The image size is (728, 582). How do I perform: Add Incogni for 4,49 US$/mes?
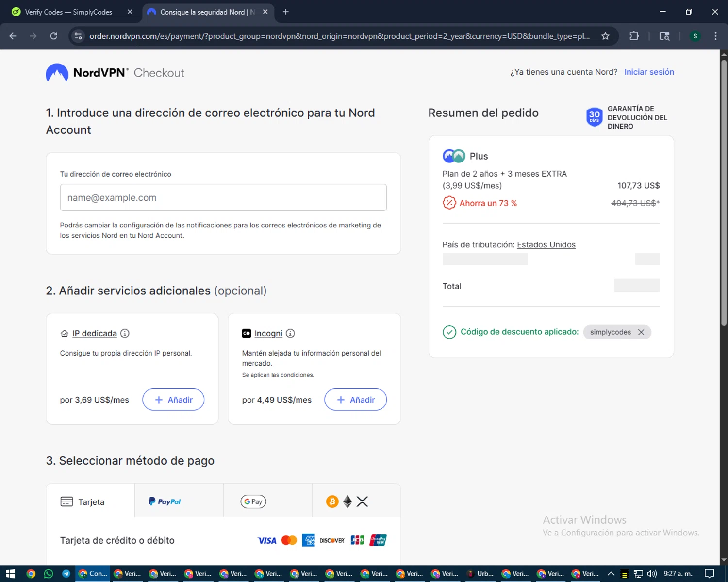(x=355, y=400)
